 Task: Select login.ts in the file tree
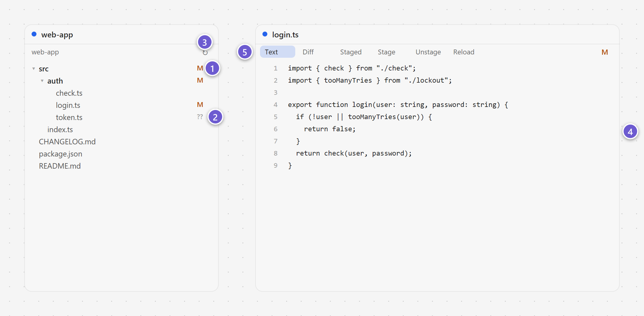pyautogui.click(x=68, y=105)
